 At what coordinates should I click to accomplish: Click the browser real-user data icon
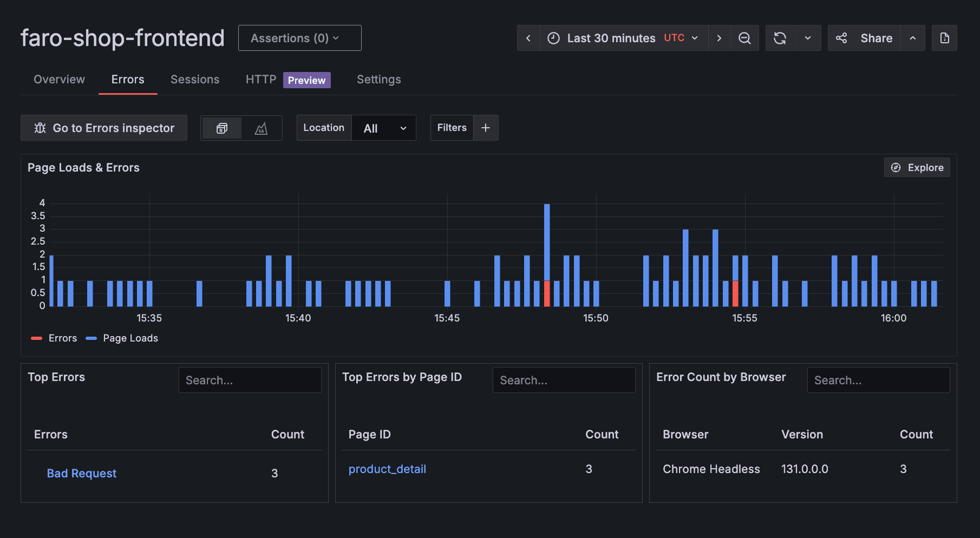(x=222, y=128)
